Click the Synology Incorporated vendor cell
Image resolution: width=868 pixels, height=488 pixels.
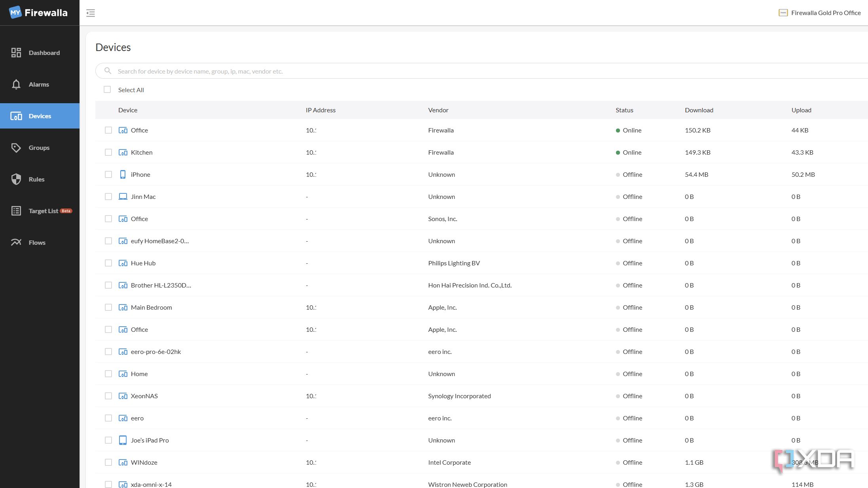point(459,396)
